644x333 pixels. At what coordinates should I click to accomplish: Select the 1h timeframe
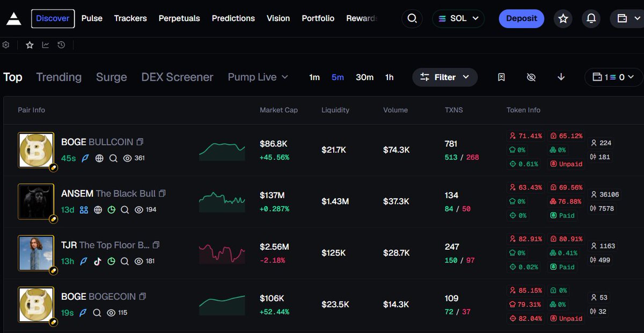pos(389,77)
